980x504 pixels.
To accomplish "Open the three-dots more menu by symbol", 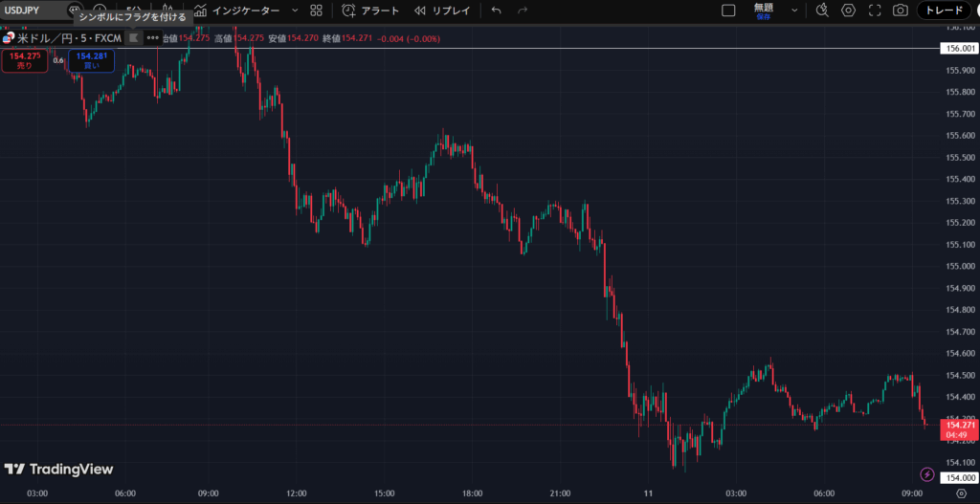I will pyautogui.click(x=152, y=37).
